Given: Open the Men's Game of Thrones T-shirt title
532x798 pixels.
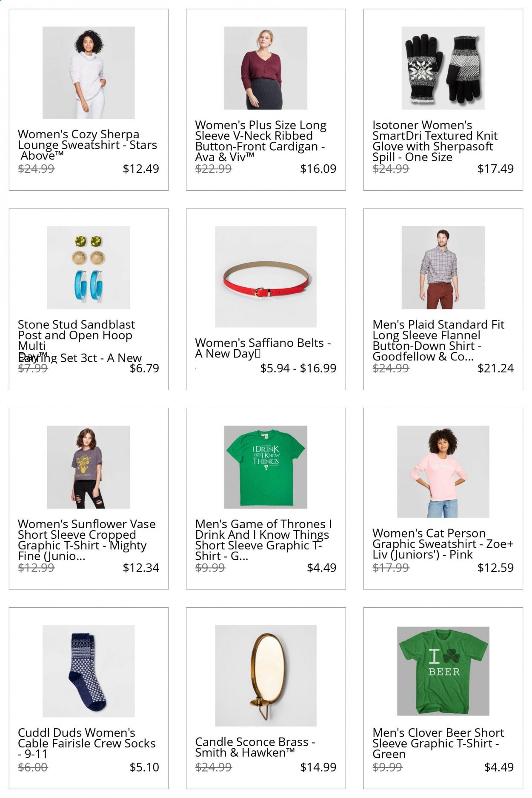Looking at the screenshot, I should [263, 540].
